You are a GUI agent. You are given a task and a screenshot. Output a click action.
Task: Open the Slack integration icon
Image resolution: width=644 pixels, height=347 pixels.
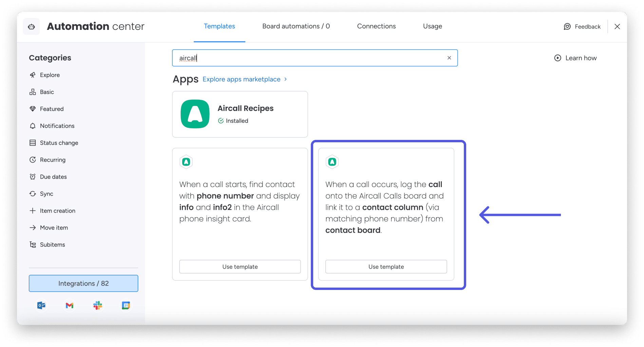pos(98,306)
